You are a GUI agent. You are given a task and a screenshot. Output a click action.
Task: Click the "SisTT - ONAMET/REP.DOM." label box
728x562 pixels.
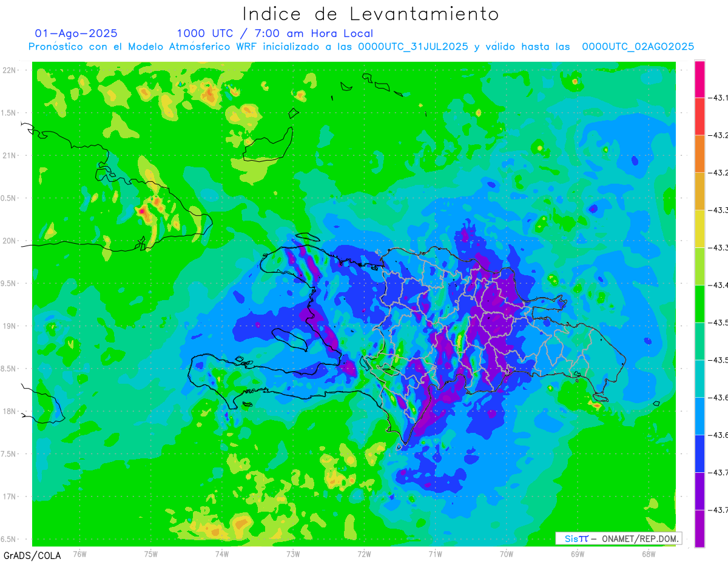(x=618, y=538)
